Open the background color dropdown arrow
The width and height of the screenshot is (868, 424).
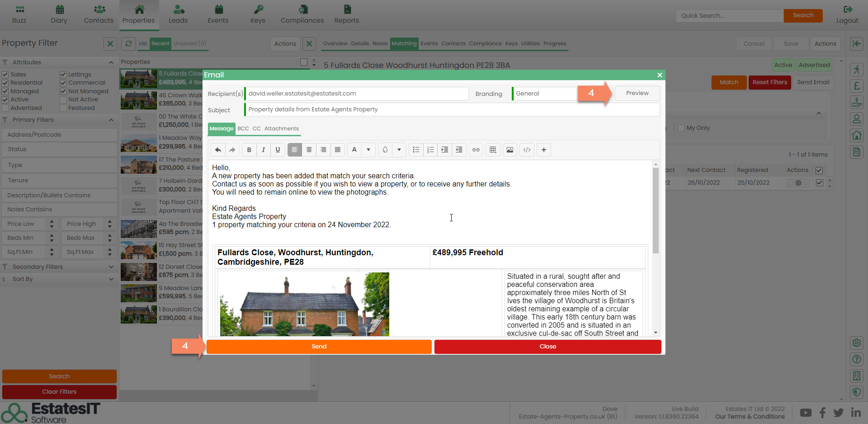(399, 150)
